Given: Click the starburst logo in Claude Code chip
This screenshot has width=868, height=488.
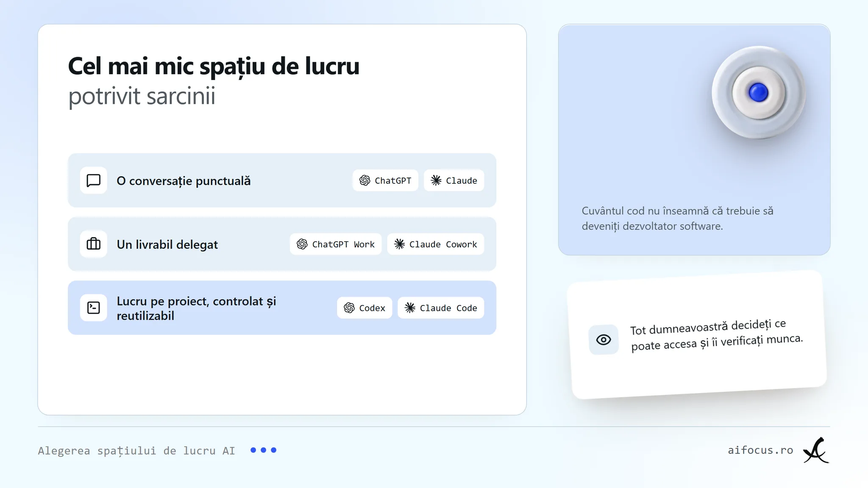Looking at the screenshot, I should 410,308.
